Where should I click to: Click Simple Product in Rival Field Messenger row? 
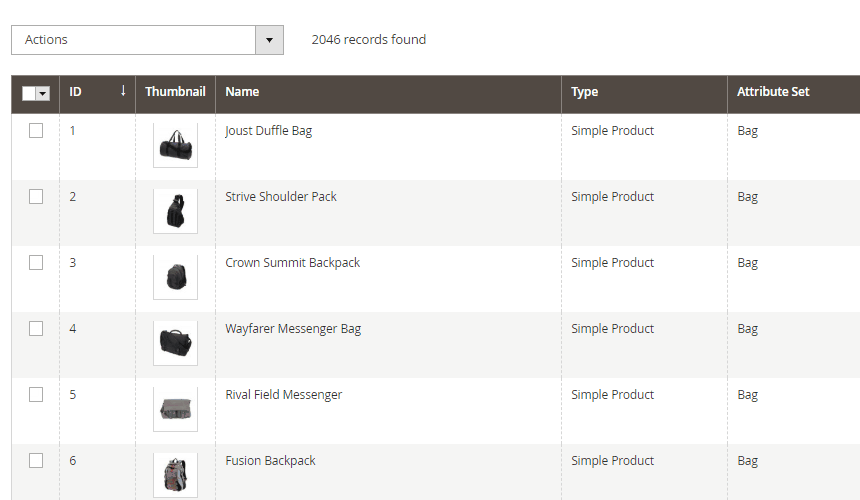[612, 395]
